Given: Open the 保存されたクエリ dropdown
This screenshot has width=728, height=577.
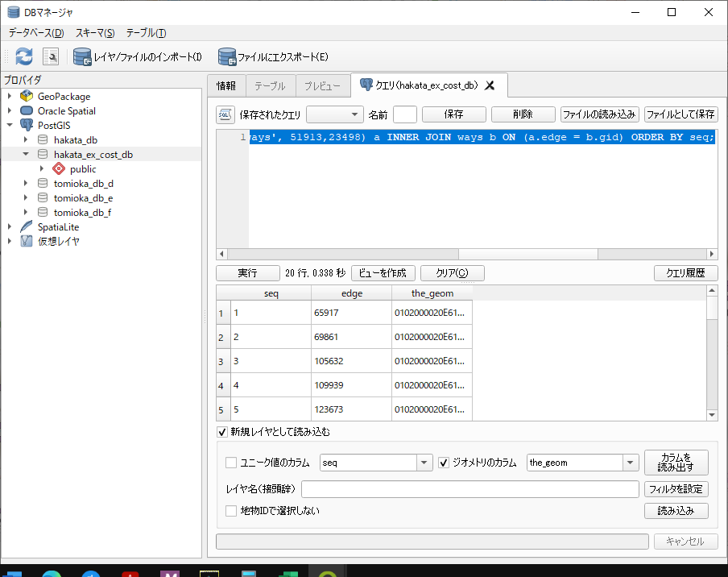Looking at the screenshot, I should pos(334,114).
